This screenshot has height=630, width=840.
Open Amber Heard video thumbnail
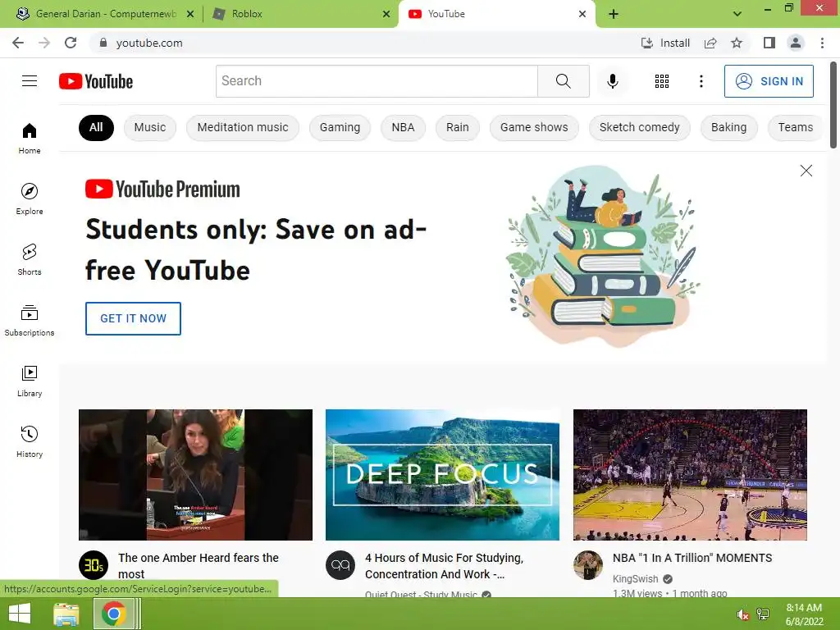coord(195,475)
